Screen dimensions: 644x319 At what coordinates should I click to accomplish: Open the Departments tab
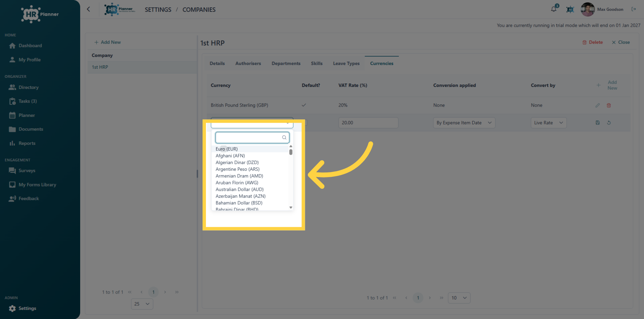[x=286, y=63]
